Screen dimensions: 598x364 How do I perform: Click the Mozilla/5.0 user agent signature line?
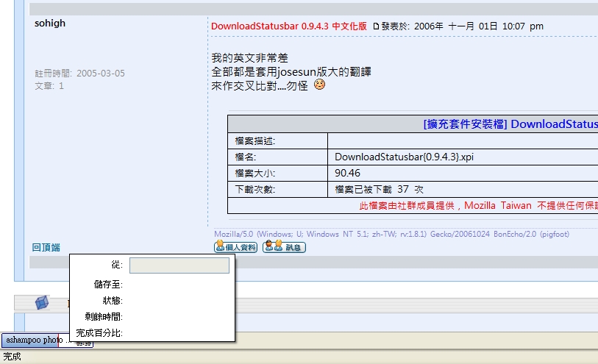(x=391, y=235)
